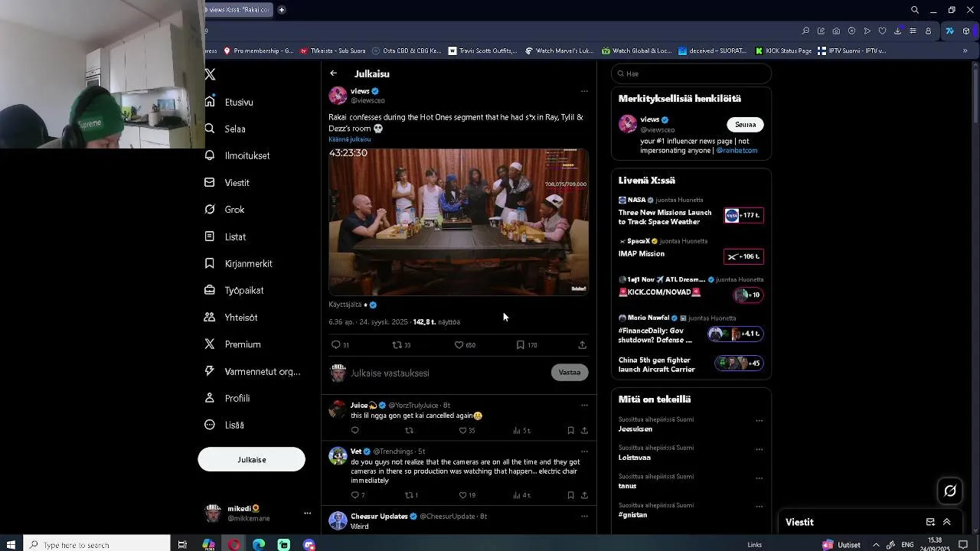Open Opera GX from taskbar
980x551 pixels.
click(234, 545)
